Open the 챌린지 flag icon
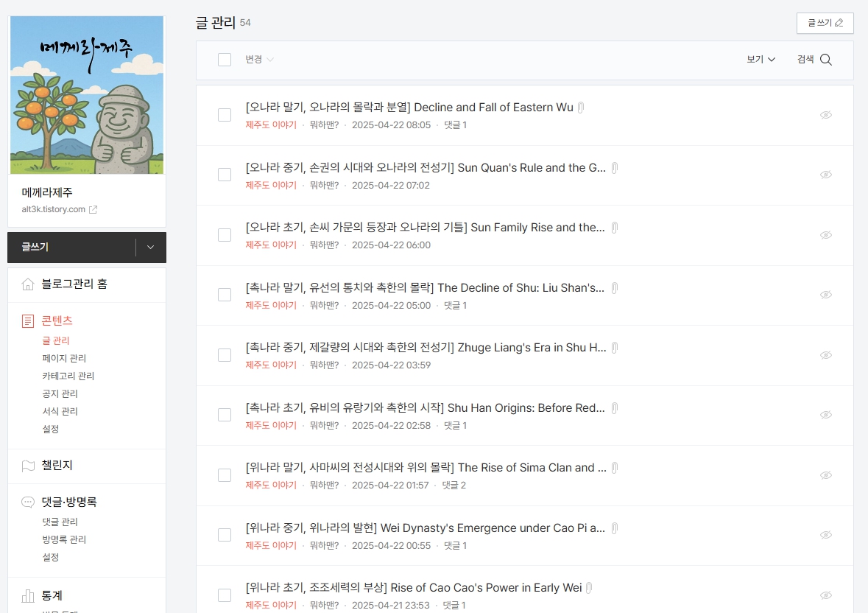This screenshot has height=613, width=868. 28,466
